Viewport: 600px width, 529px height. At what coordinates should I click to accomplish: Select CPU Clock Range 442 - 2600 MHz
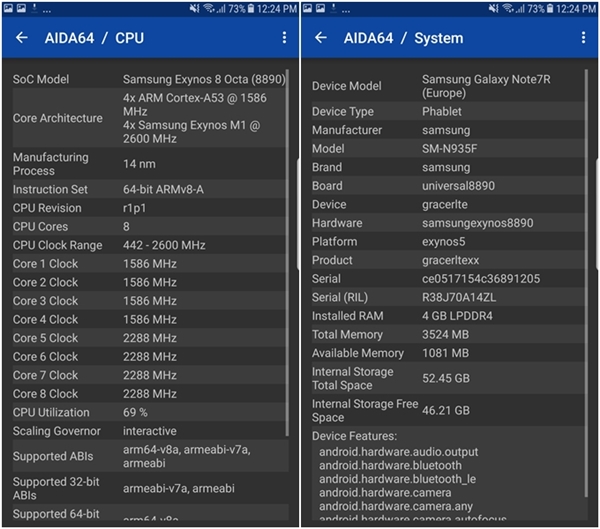164,245
